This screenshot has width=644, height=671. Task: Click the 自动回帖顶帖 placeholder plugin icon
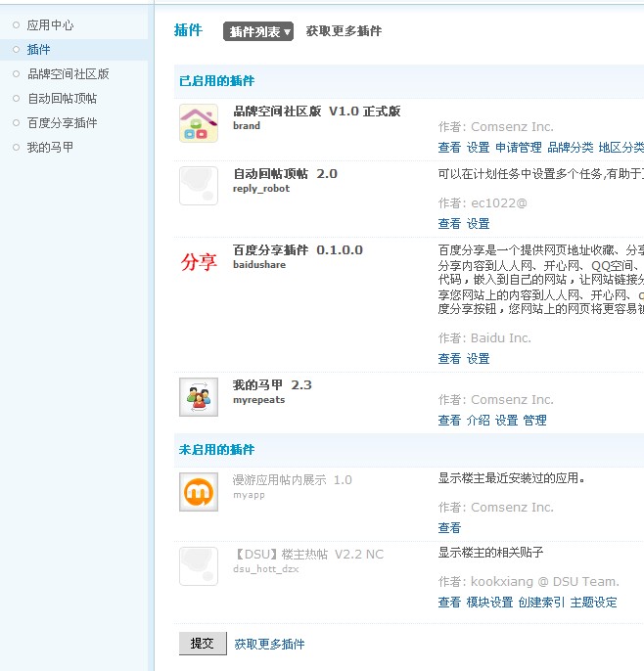pyautogui.click(x=199, y=186)
